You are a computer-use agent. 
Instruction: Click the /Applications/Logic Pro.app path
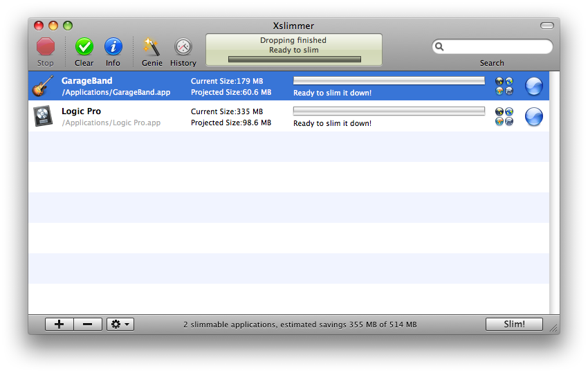[111, 122]
